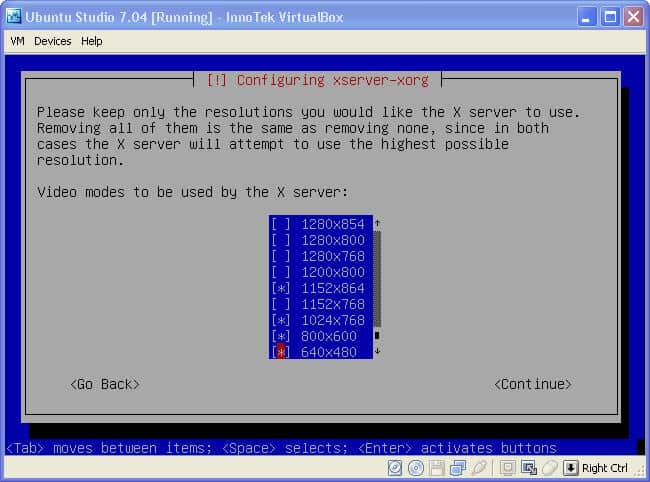
Task: Click the Right Ctrl host key label
Action: pos(605,468)
